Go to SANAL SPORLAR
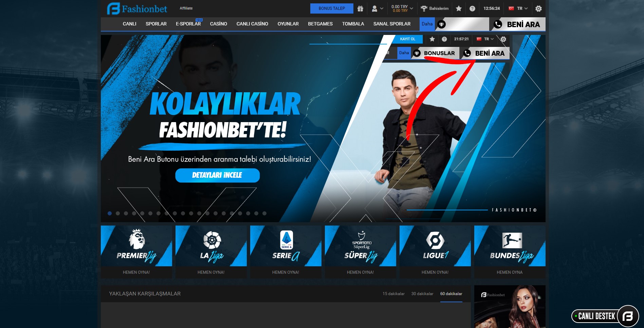Image resolution: width=644 pixels, height=328 pixels. coord(392,24)
